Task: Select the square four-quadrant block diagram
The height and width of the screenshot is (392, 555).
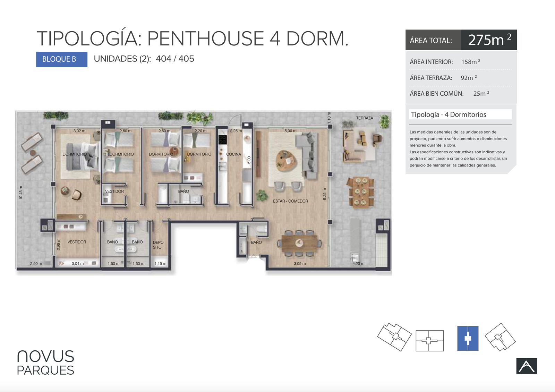Action: click(429, 341)
